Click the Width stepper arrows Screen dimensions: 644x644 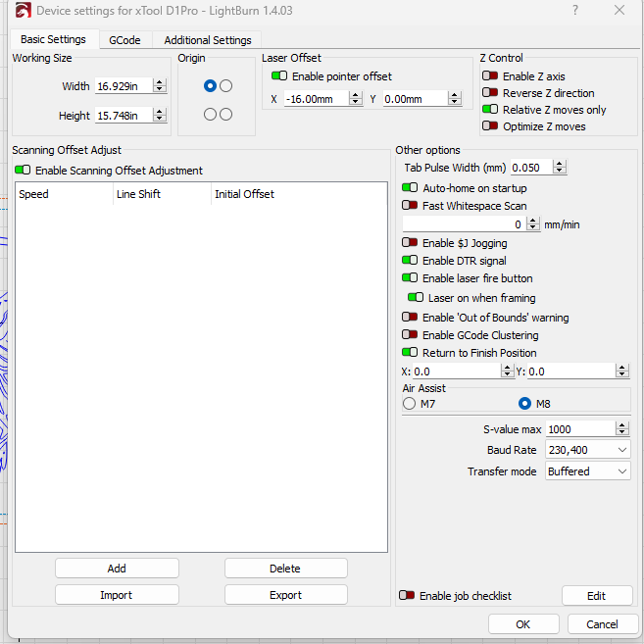pos(160,86)
